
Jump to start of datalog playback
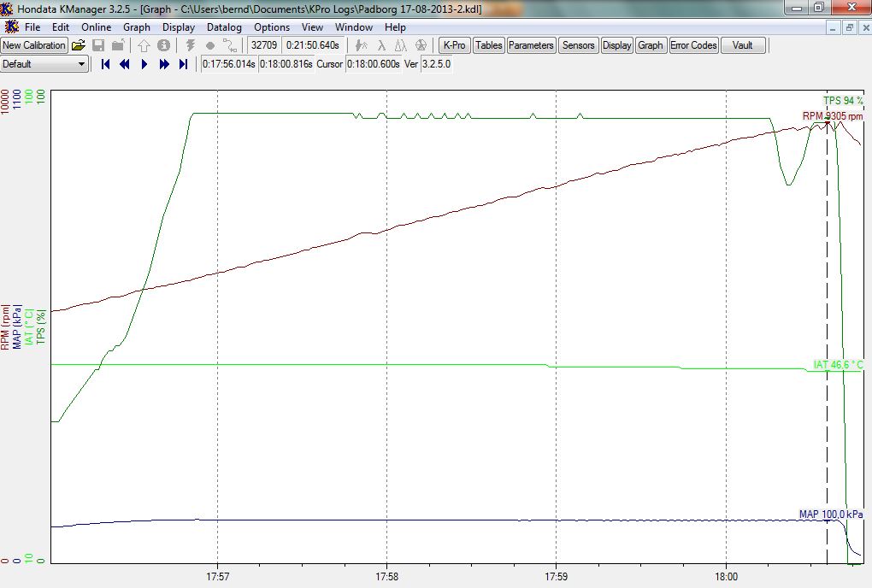[x=106, y=64]
